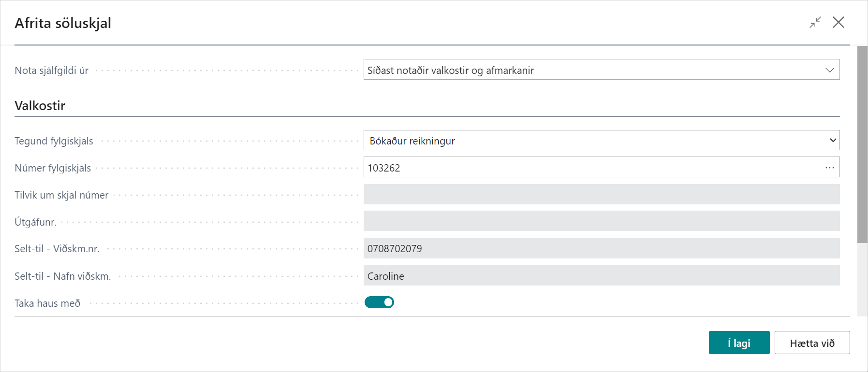Confirm with the Í lagi button

(739, 343)
